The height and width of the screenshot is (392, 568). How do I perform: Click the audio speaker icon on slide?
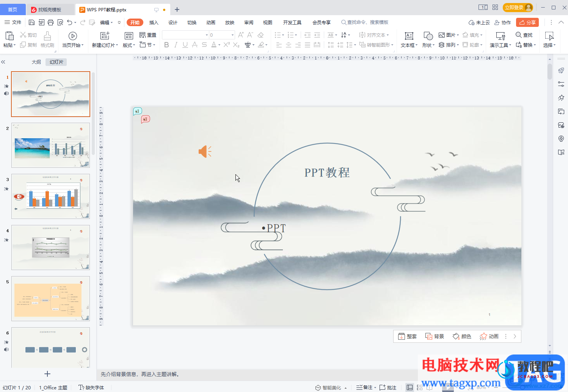(x=205, y=151)
